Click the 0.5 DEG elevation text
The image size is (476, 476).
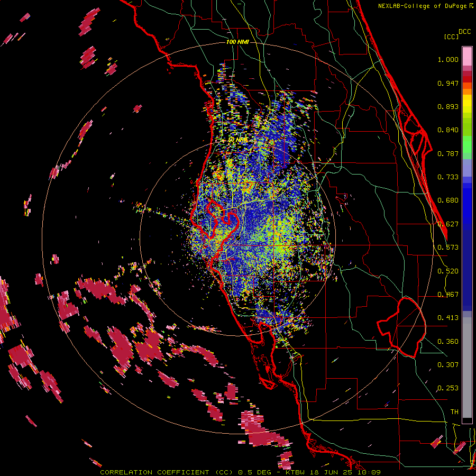(x=255, y=472)
